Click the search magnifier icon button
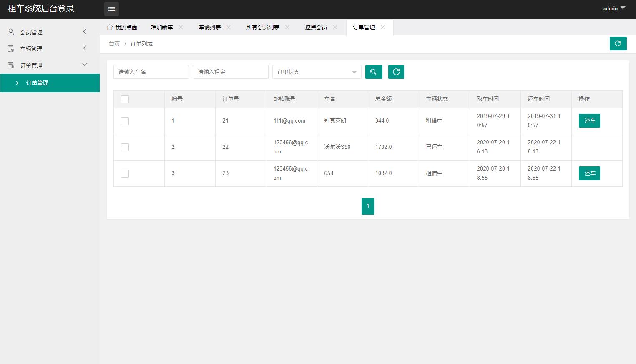The image size is (636, 364). tap(373, 72)
